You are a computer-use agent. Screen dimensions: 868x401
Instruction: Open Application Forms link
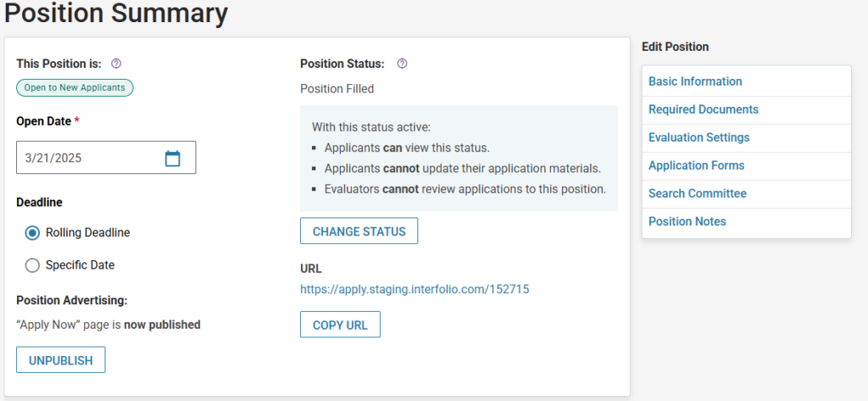(x=697, y=165)
